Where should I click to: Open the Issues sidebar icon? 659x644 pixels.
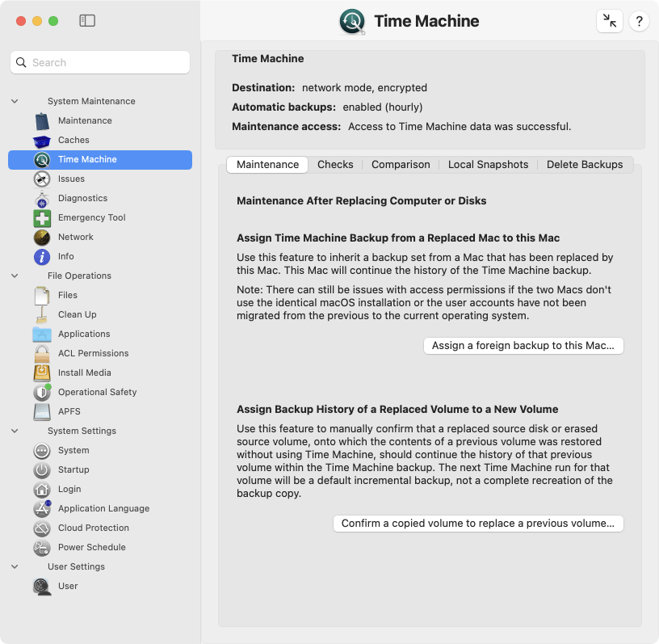[42, 179]
